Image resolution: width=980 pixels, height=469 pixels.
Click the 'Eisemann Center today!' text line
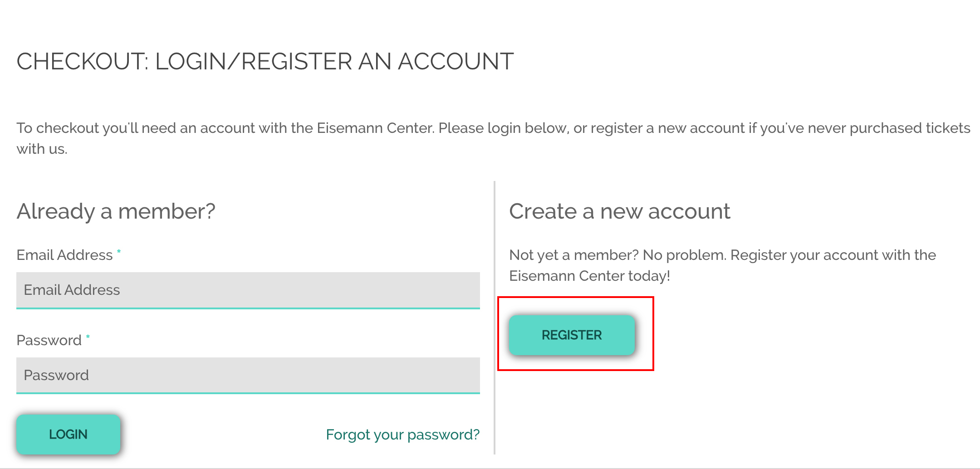click(x=589, y=276)
